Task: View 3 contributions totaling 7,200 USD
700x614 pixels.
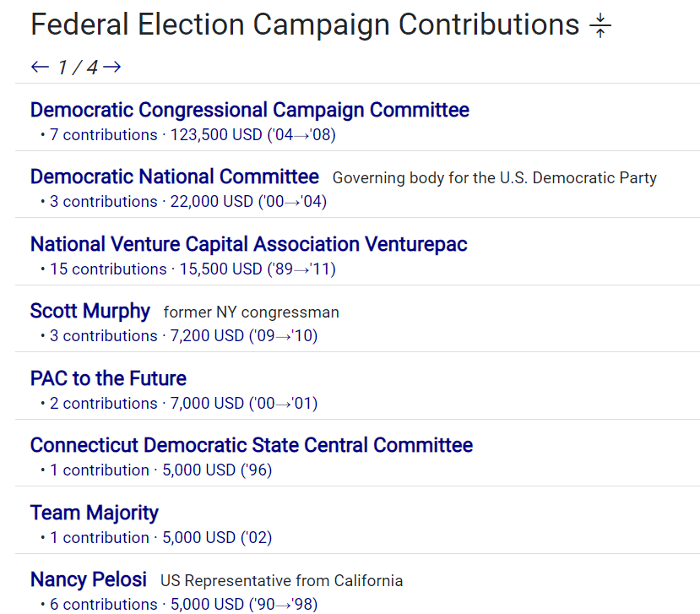Action: pos(183,336)
